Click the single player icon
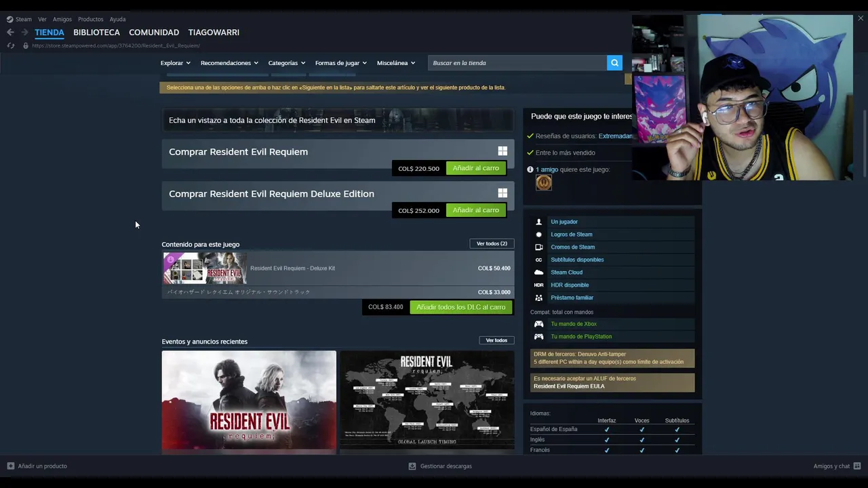868x488 pixels. click(x=539, y=222)
